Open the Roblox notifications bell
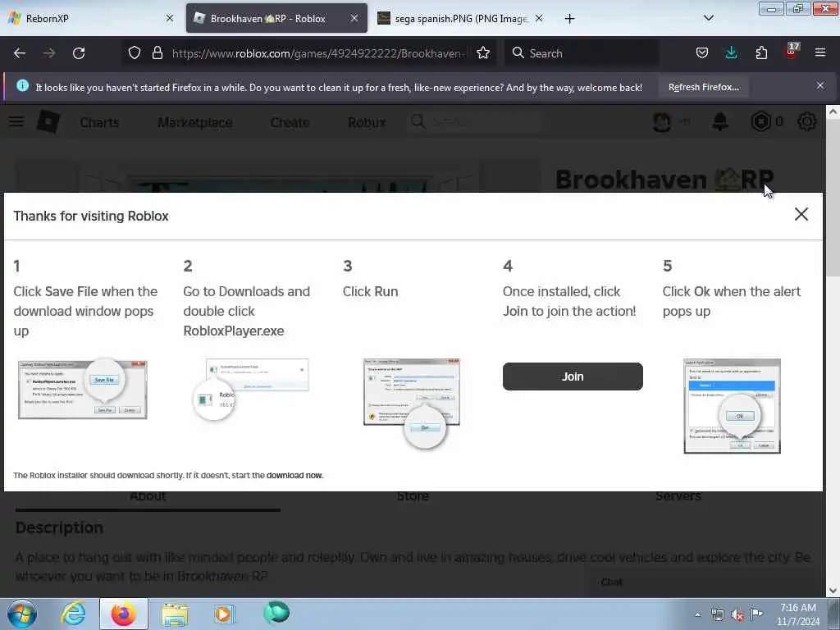This screenshot has width=840, height=630. [x=720, y=121]
